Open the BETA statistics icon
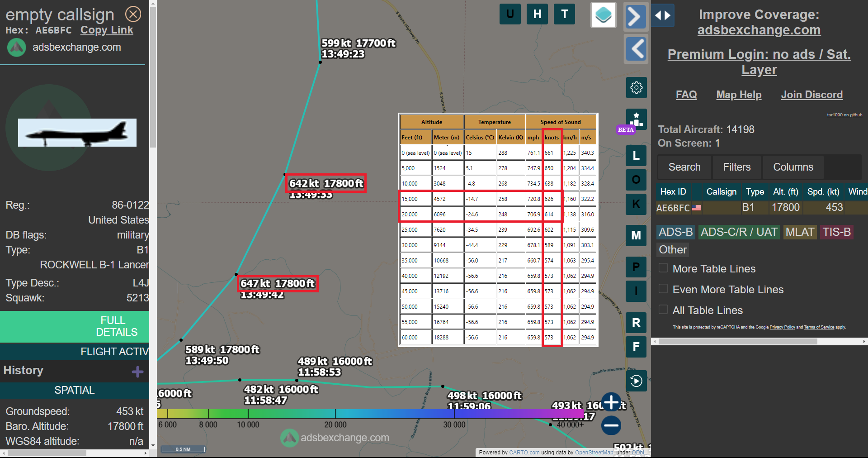Image resolution: width=868 pixels, height=458 pixels. [x=636, y=119]
